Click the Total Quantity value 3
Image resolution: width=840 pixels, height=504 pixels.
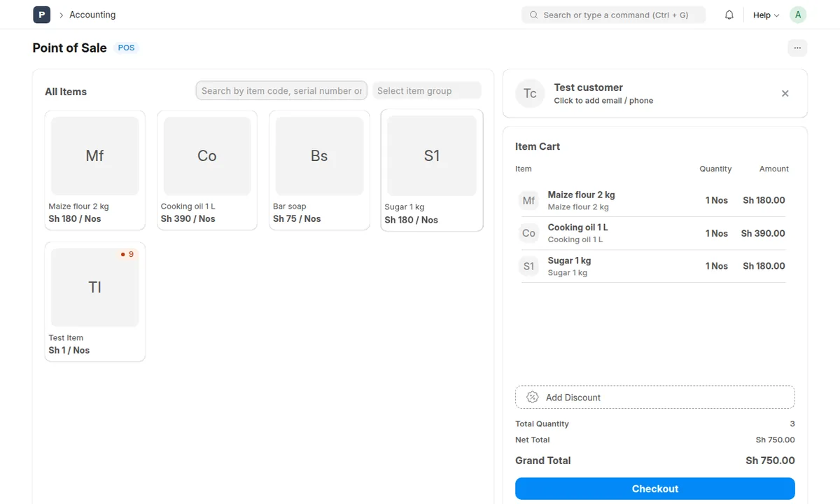(x=792, y=423)
